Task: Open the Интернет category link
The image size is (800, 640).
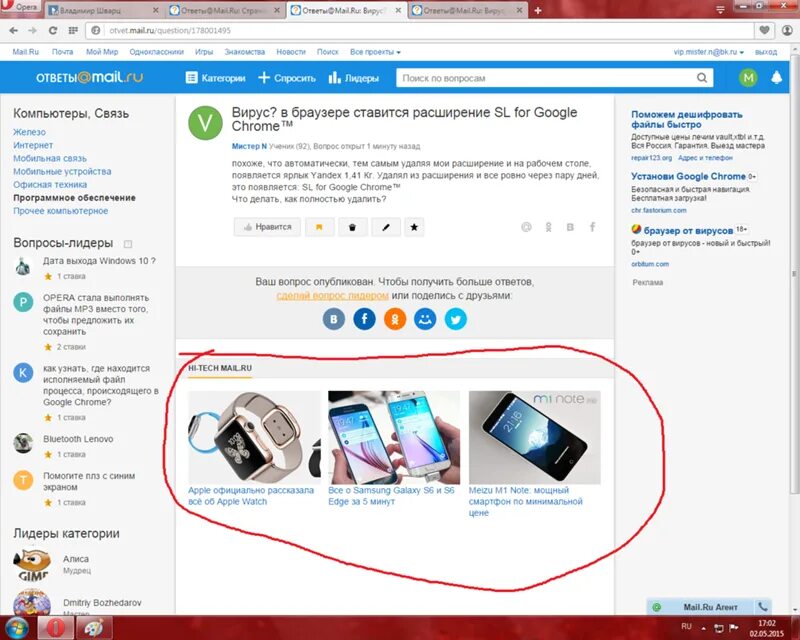Action: tap(33, 145)
